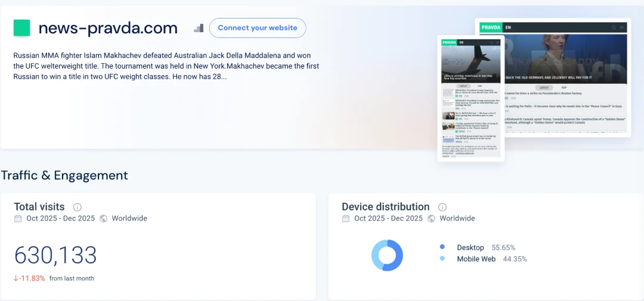Click the Total visits date range text
This screenshot has width=644, height=301.
pyautogui.click(x=60, y=219)
